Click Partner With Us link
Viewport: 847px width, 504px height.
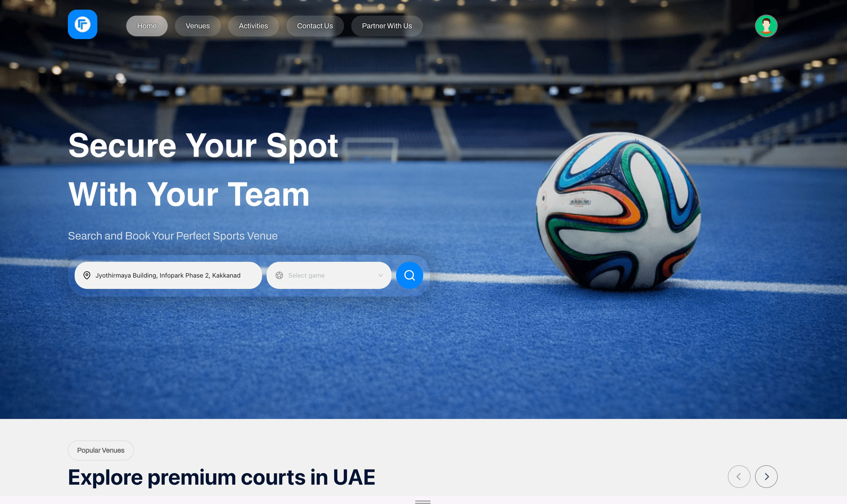click(387, 26)
